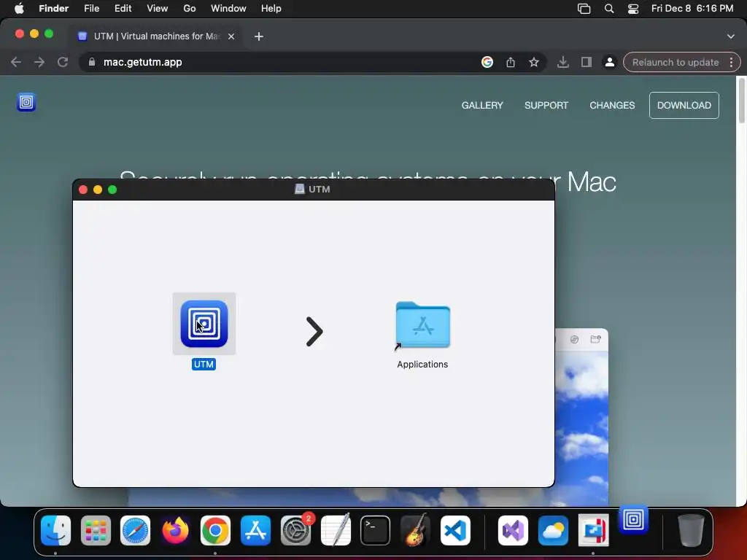
Task: Click the Applications label text
Action: pyautogui.click(x=422, y=365)
